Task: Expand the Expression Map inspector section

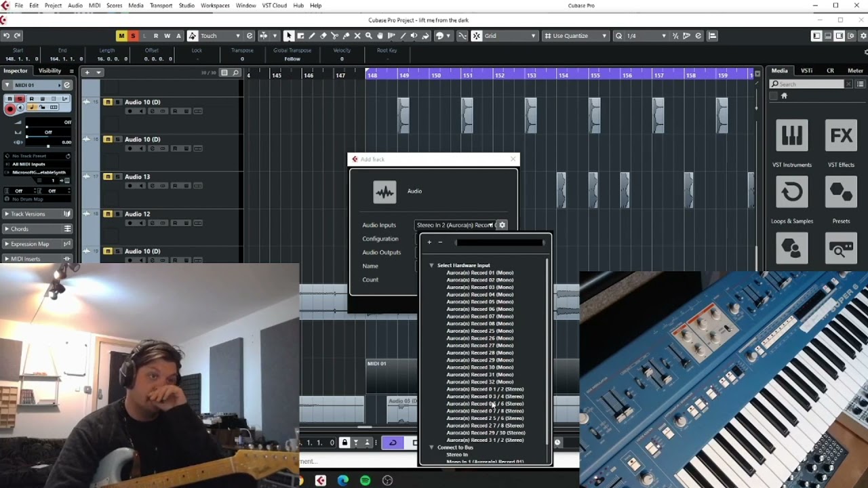Action: tap(38, 244)
